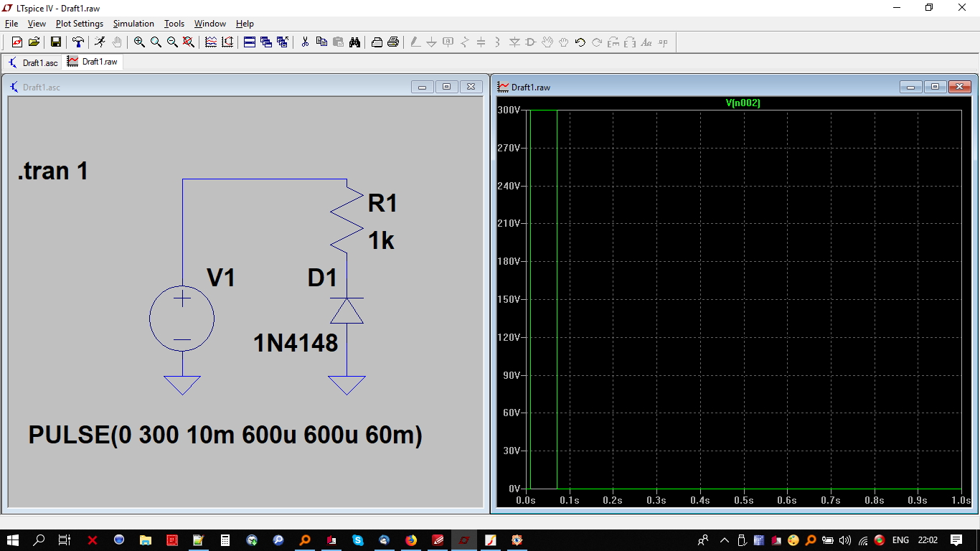This screenshot has width=980, height=551.
Task: Click the Save floppy disk icon
Action: tap(55, 42)
